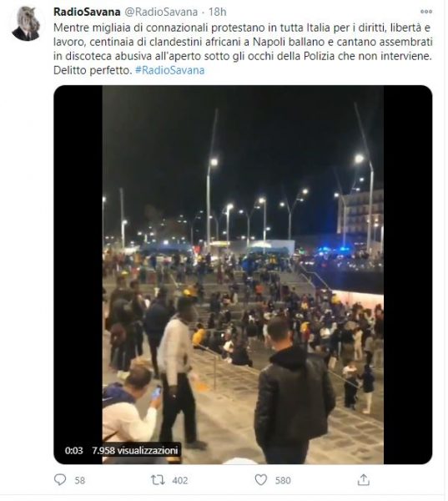The height and width of the screenshot is (501, 448).
Task: Click the 580 likes count
Action: tap(283, 481)
